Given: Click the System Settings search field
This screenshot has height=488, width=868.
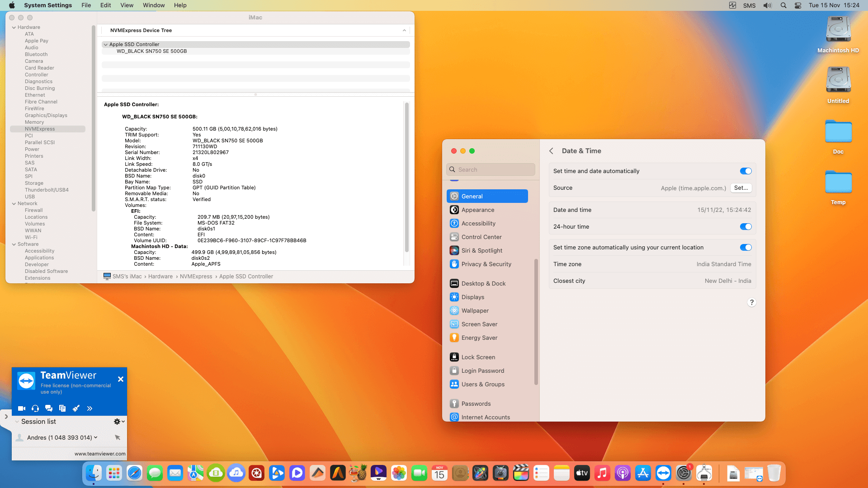Looking at the screenshot, I should pyautogui.click(x=491, y=169).
